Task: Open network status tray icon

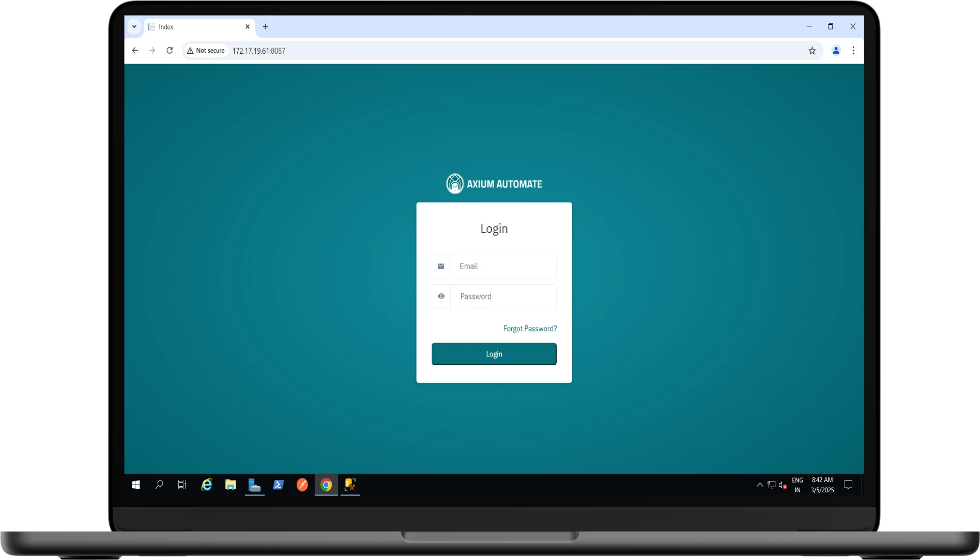Action: 771,485
